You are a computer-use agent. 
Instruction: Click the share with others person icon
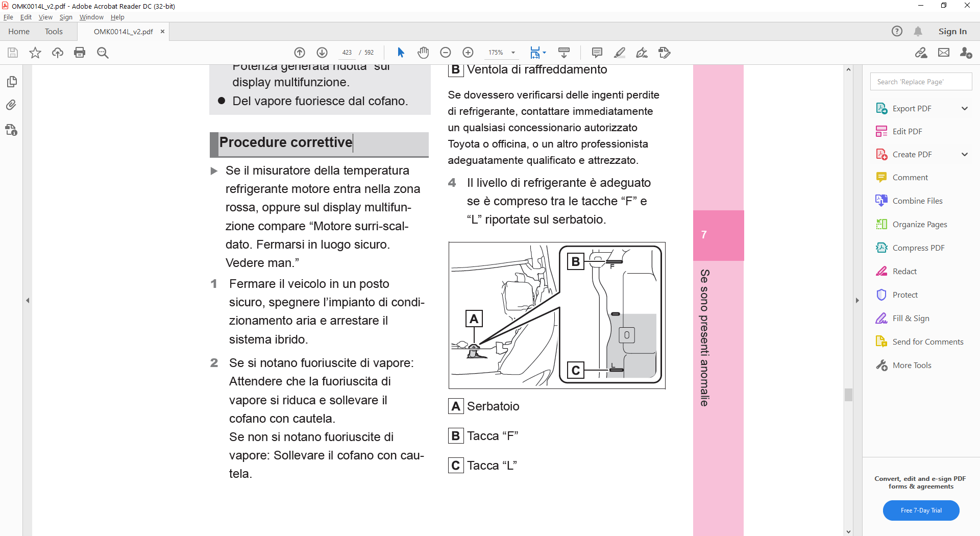coord(966,53)
